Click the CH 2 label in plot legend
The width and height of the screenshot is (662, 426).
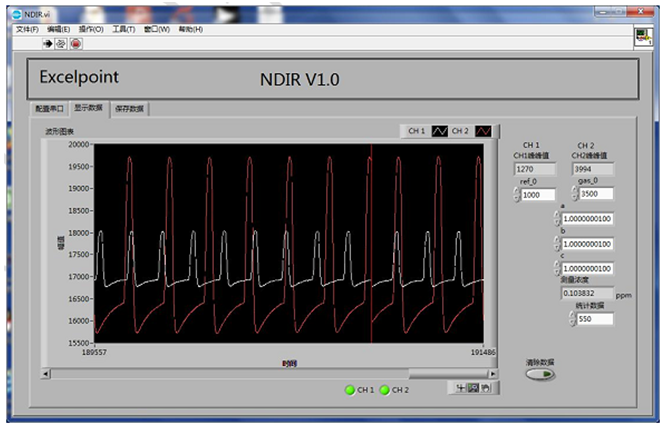(x=460, y=131)
